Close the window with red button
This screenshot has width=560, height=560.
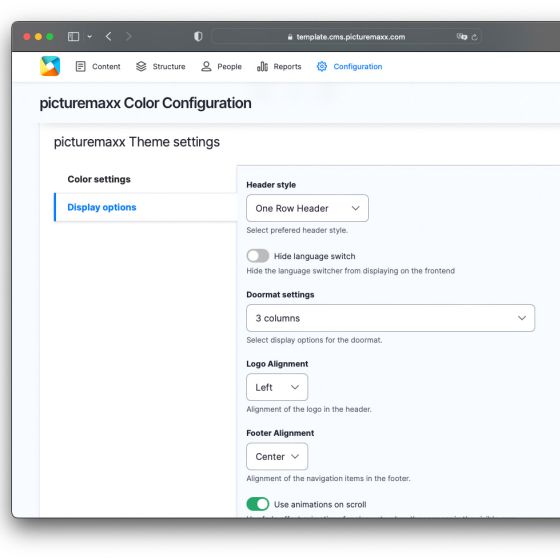pyautogui.click(x=27, y=36)
